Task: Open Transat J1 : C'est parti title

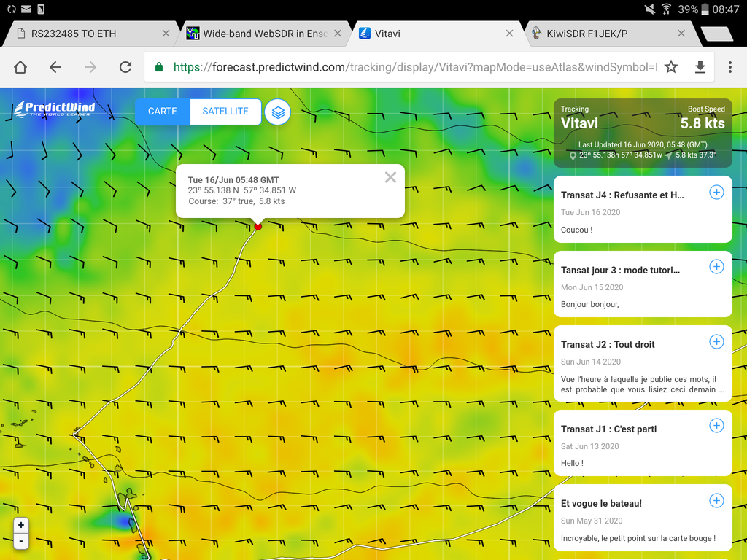Action: pyautogui.click(x=609, y=429)
